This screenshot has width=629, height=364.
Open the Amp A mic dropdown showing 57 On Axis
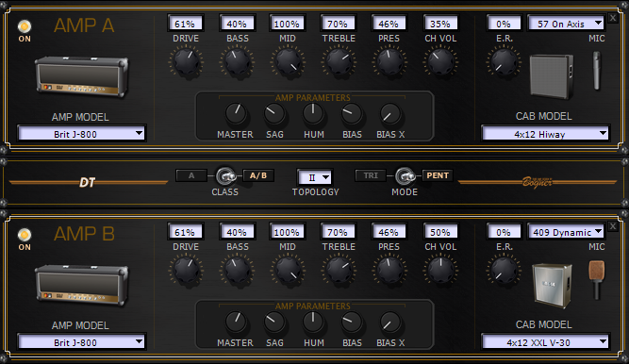tap(566, 24)
